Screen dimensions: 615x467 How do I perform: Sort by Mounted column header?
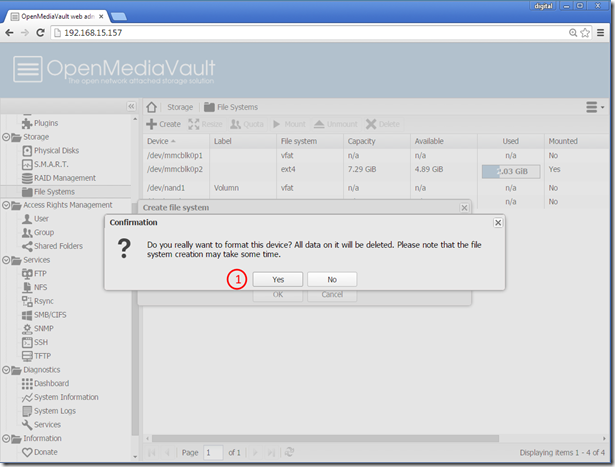tap(577, 141)
